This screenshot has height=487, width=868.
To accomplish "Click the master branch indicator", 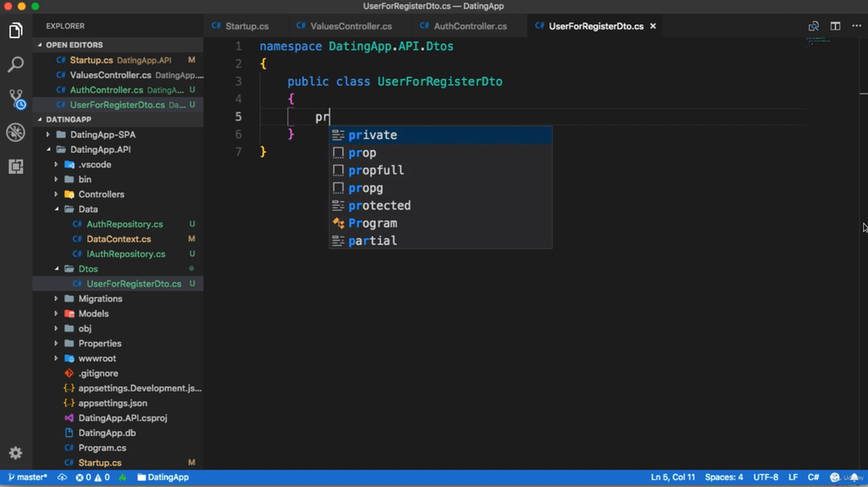I will (x=28, y=477).
